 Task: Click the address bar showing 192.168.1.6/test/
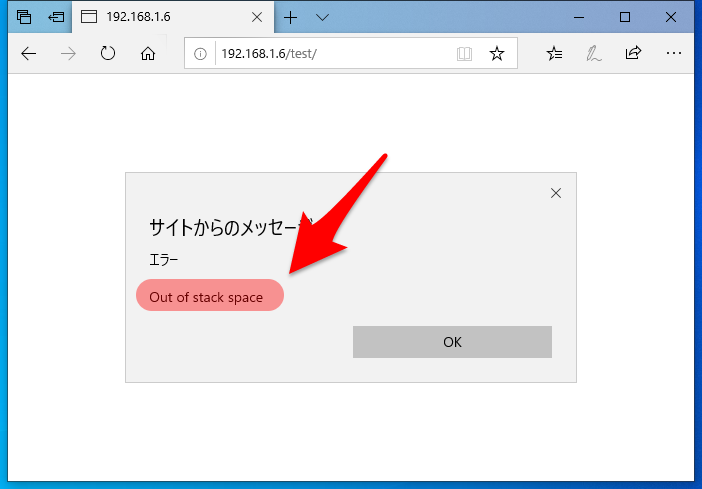(320, 54)
